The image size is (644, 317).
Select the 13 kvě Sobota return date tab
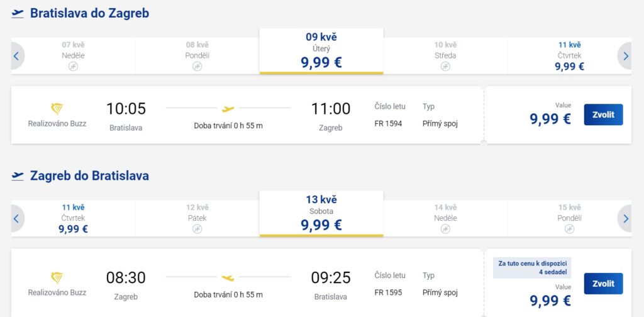pyautogui.click(x=321, y=213)
